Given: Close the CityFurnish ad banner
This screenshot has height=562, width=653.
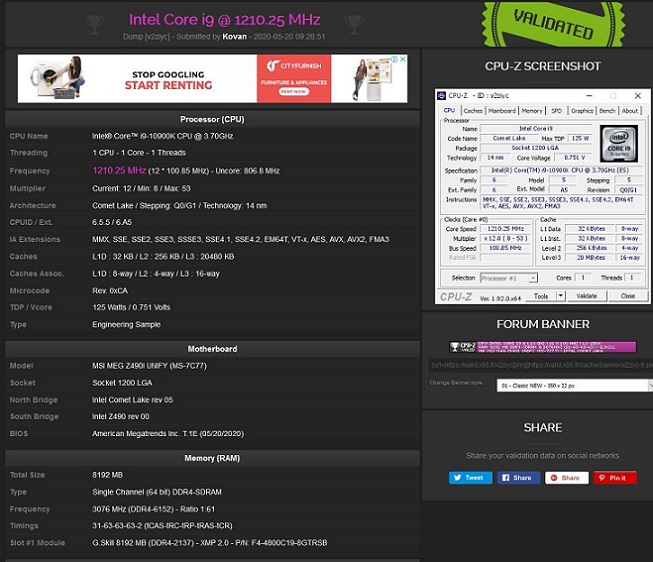Looking at the screenshot, I should coord(403,59).
